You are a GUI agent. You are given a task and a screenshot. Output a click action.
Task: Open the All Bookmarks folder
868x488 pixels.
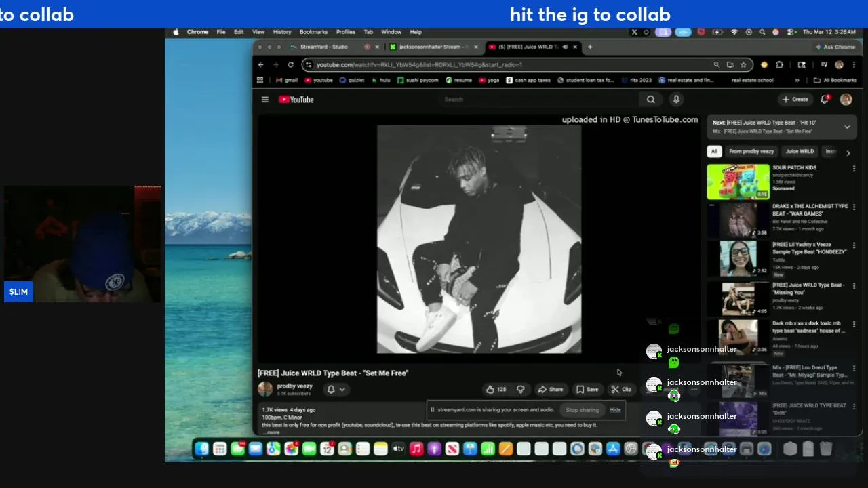[x=835, y=80]
